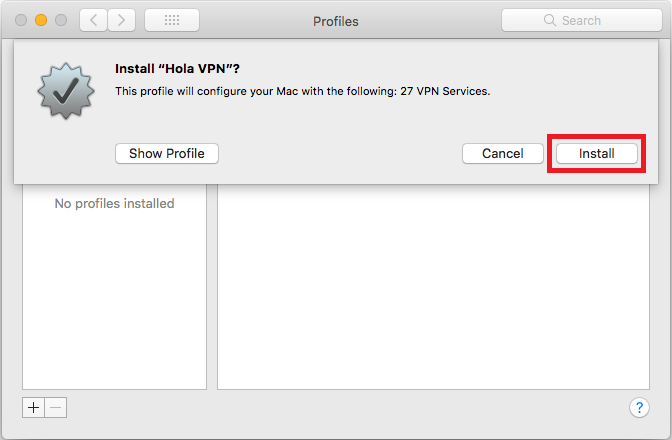Viewport: 672px width, 440px height.
Task: Install the Hola VPN profile
Action: [x=597, y=153]
